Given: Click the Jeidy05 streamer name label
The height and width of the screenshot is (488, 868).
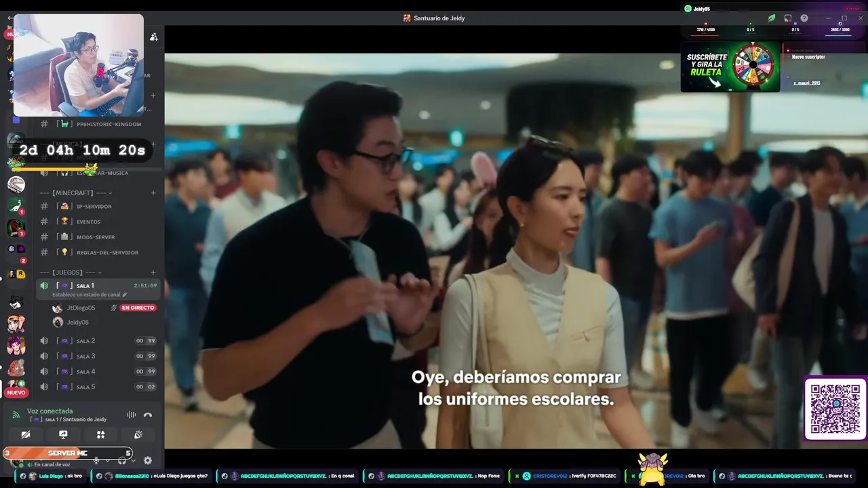Looking at the screenshot, I should pos(701,9).
